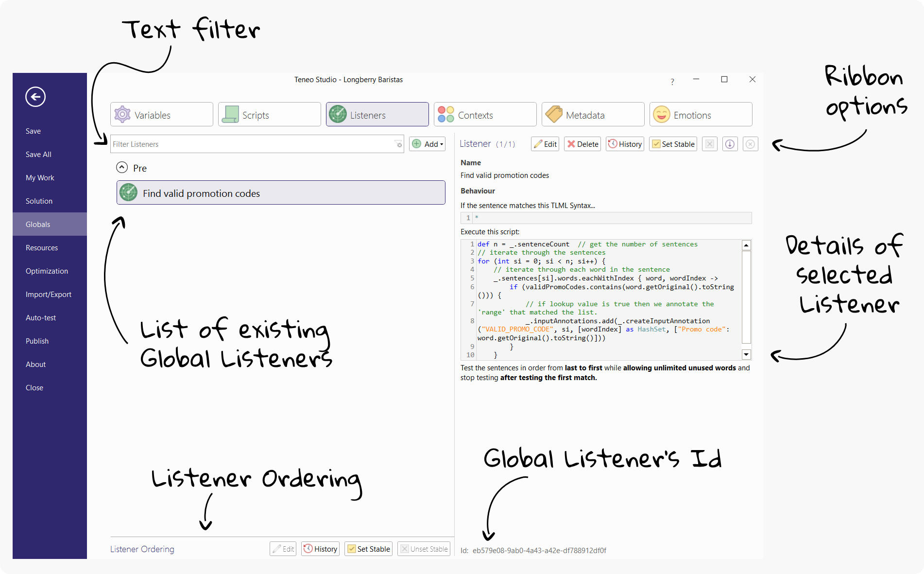Screen dimensions: 924x574
Task: Click the help question mark icon
Action: (672, 82)
